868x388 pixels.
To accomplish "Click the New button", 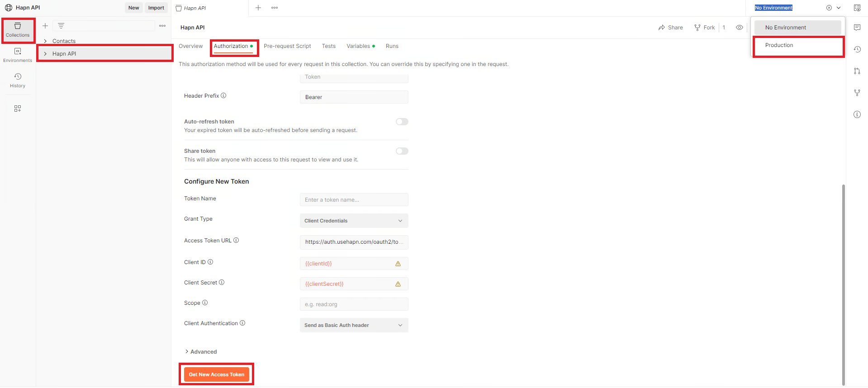I will pos(133,8).
